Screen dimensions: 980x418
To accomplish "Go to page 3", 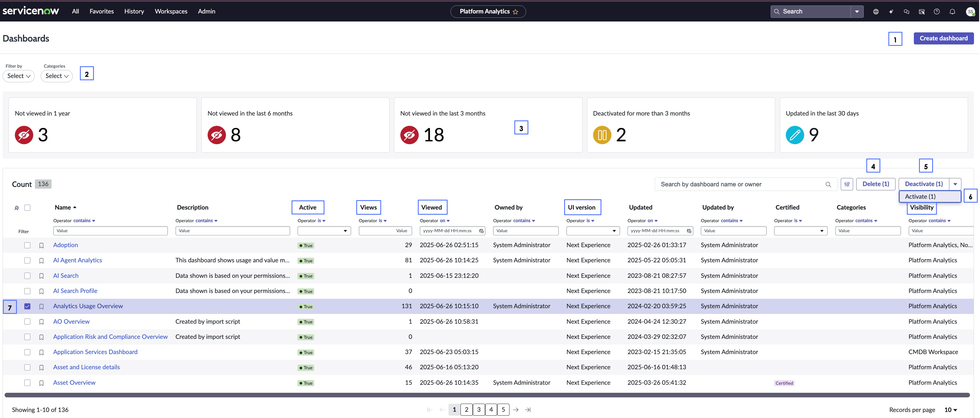I will click(x=479, y=410).
